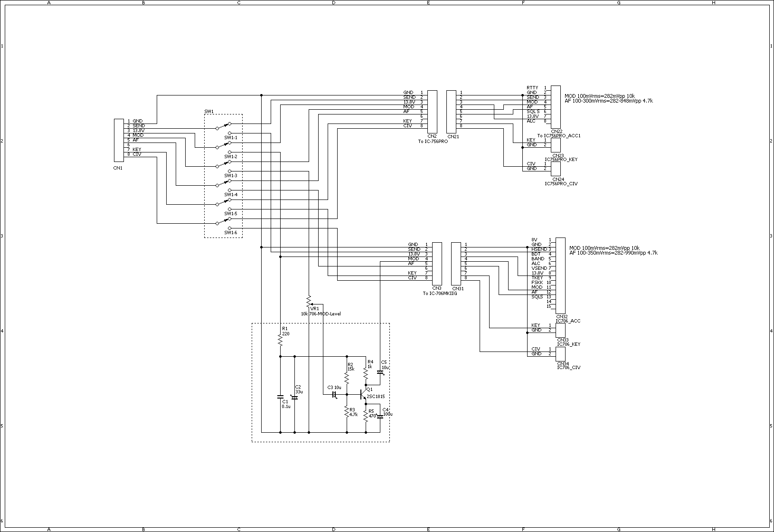774x532 pixels.
Task: Click the R1 220 ohm resistor symbol
Action: point(280,340)
